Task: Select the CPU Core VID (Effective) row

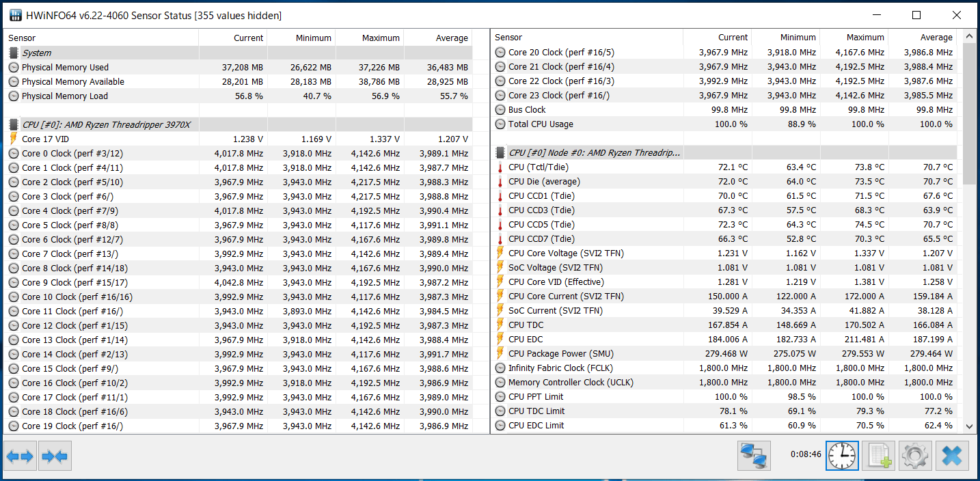Action: coord(724,282)
